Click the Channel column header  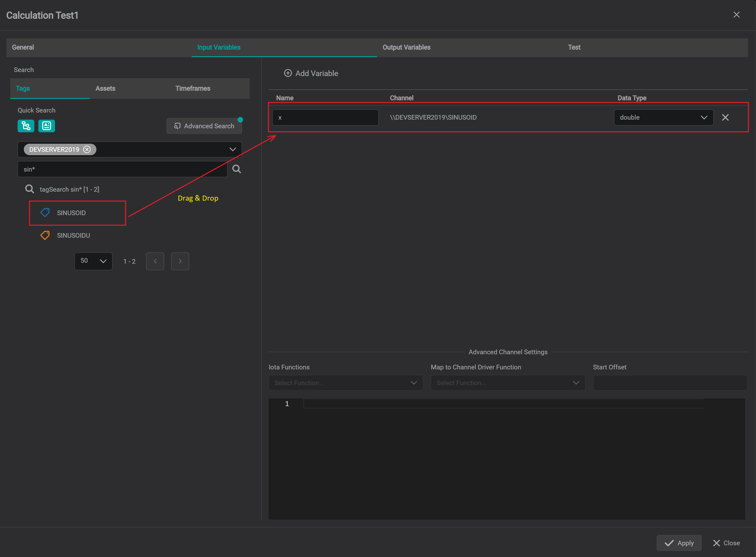(401, 98)
